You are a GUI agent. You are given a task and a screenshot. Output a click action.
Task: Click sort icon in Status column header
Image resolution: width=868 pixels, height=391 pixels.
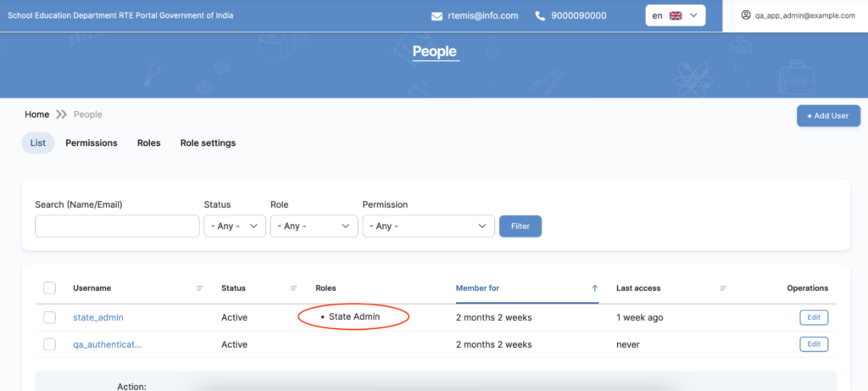(x=294, y=288)
